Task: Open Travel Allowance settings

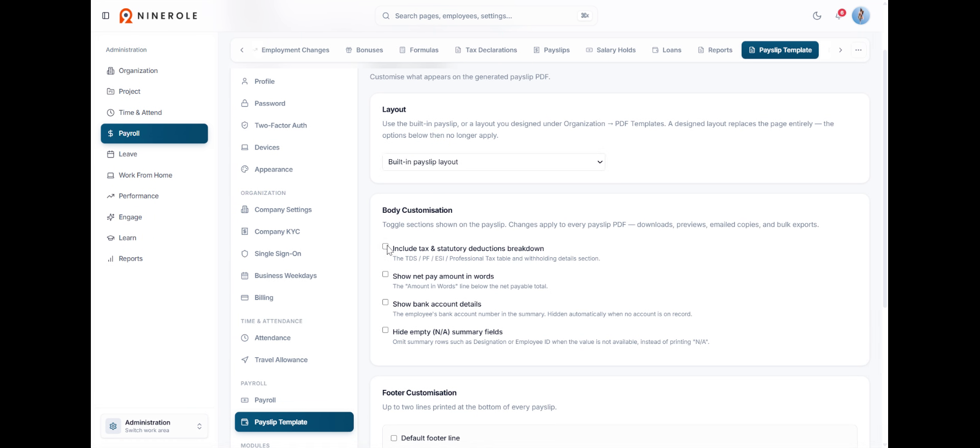Action: [294, 360]
